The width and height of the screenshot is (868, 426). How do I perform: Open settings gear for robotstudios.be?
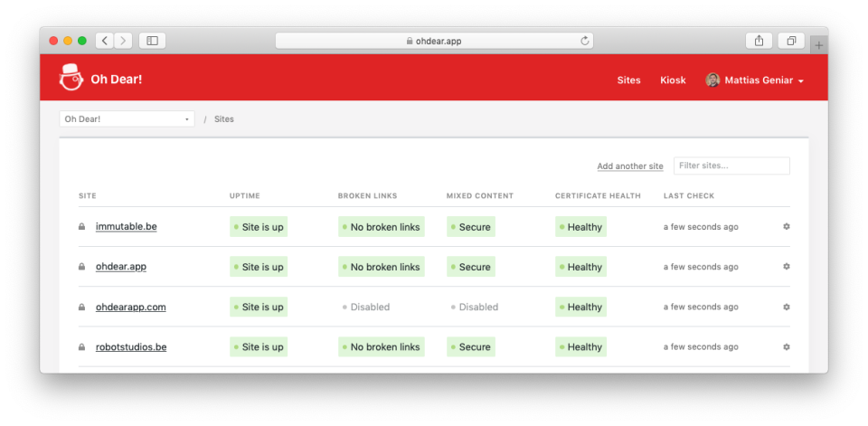click(786, 346)
